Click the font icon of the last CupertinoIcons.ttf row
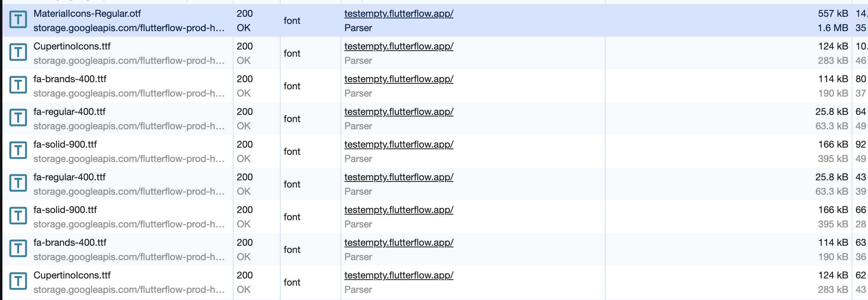 click(x=18, y=281)
